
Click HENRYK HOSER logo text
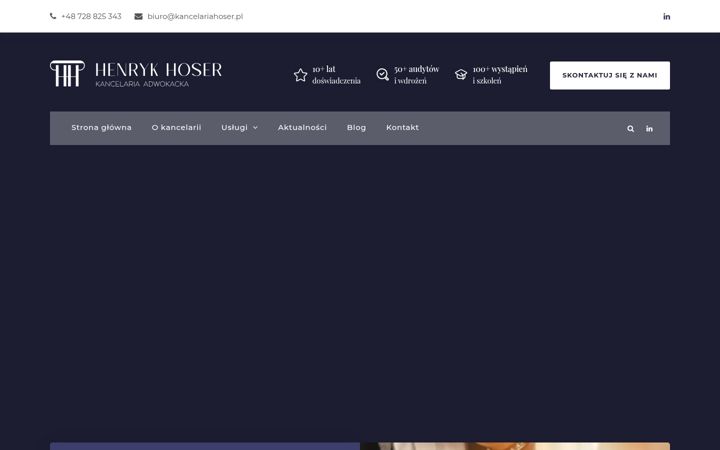tap(158, 70)
